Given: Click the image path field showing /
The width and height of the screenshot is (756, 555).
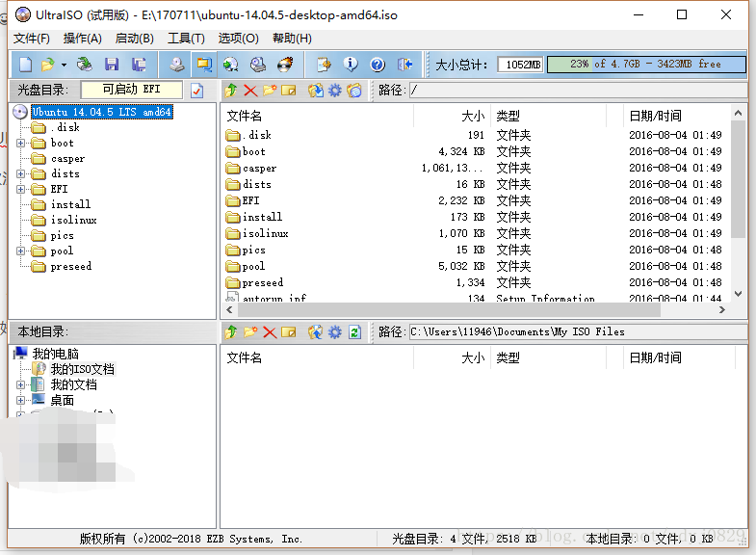Looking at the screenshot, I should 578,91.
